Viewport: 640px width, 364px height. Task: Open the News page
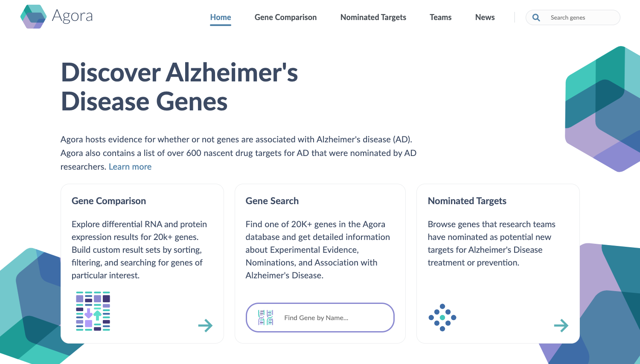pos(485,17)
